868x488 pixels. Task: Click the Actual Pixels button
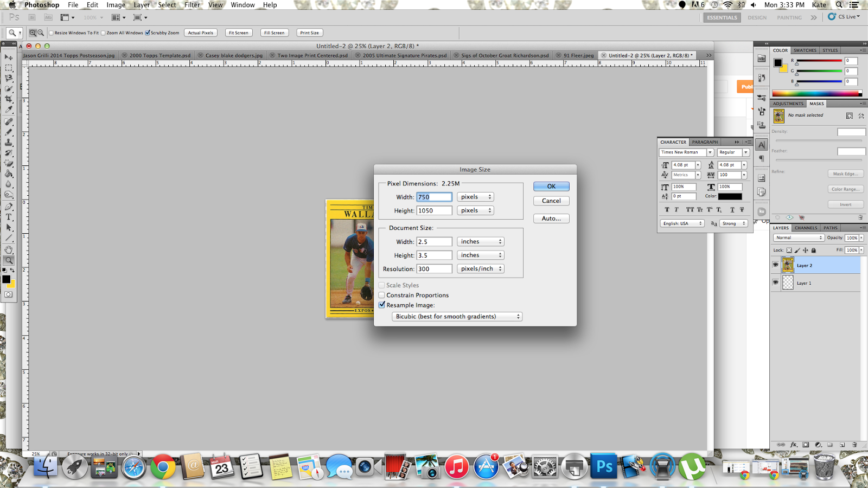[x=201, y=33]
